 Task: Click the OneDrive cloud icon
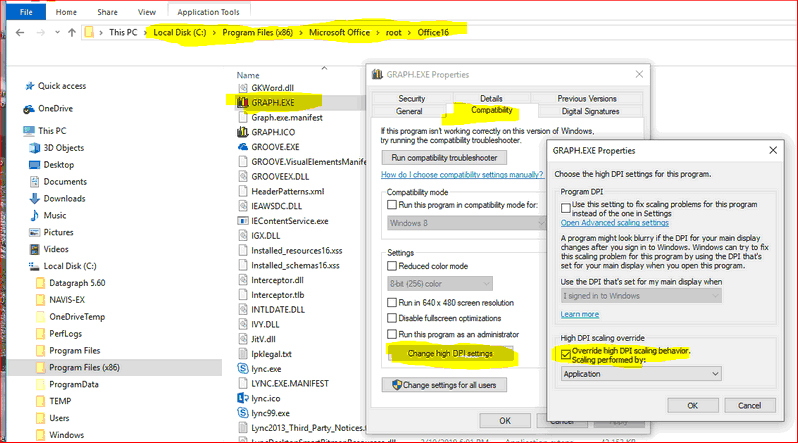pyautogui.click(x=28, y=109)
